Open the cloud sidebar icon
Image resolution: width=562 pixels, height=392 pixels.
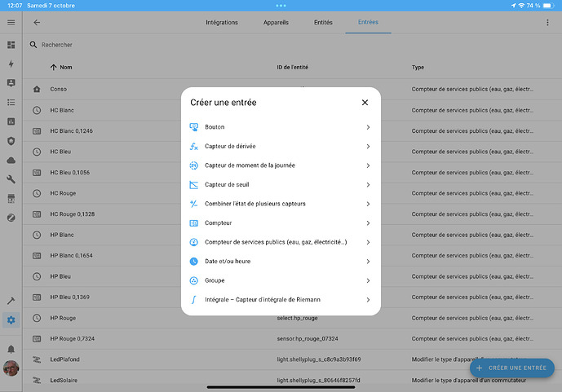point(11,160)
